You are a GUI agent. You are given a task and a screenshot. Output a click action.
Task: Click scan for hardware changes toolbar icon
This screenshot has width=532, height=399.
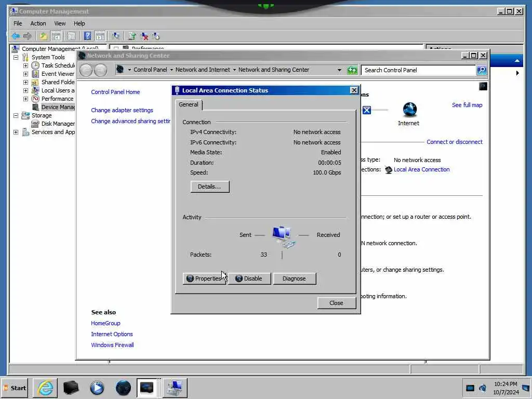[x=116, y=36]
